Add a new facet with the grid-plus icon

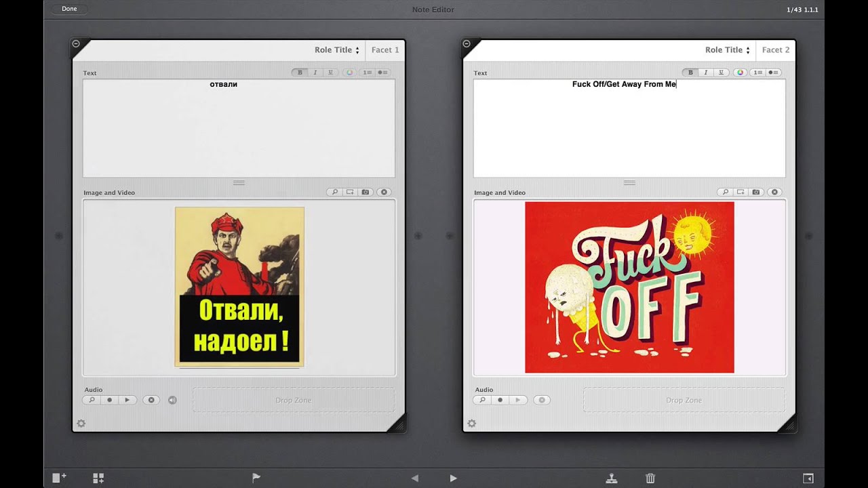coord(98,478)
